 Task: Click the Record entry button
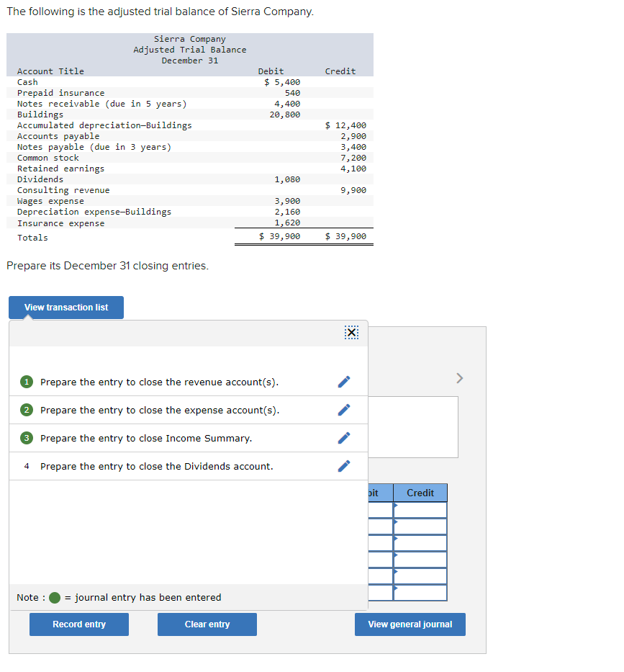point(78,624)
